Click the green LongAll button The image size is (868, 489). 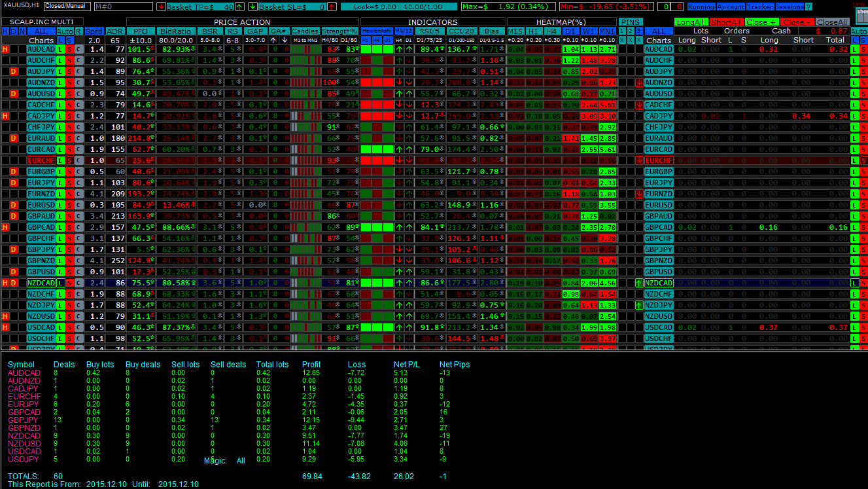pyautogui.click(x=691, y=22)
